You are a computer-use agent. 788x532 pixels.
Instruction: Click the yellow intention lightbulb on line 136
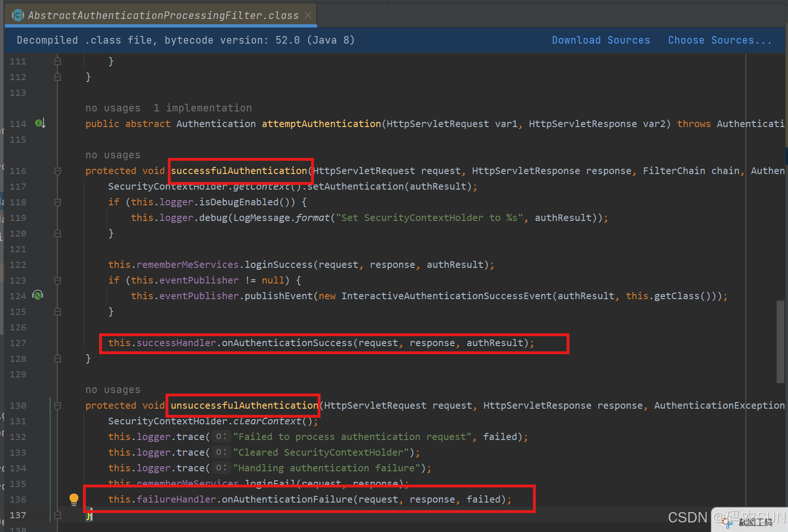coord(74,499)
